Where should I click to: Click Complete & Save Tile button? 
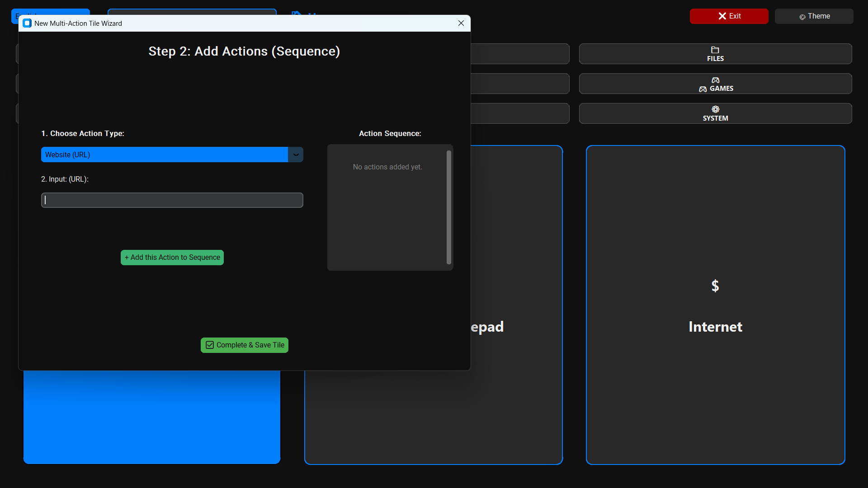tap(244, 345)
